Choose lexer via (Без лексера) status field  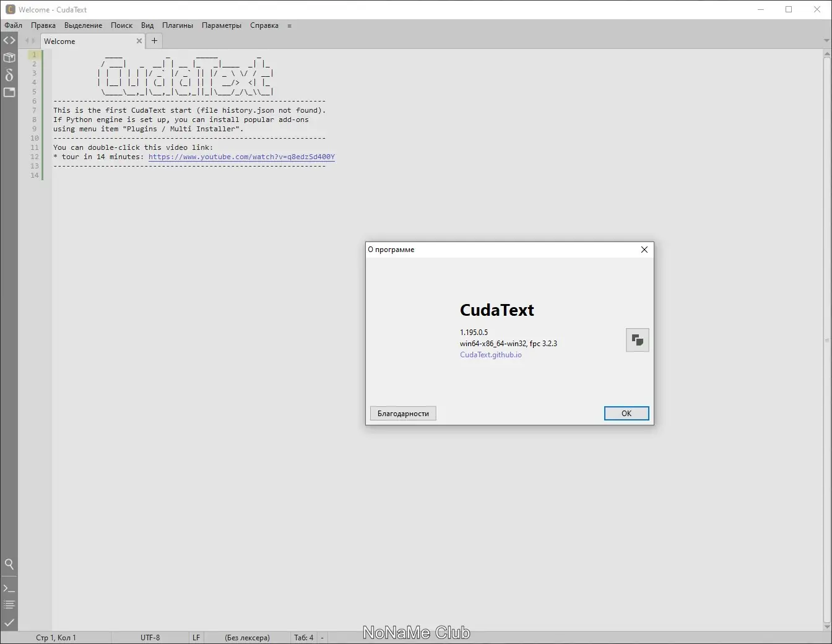coord(247,637)
